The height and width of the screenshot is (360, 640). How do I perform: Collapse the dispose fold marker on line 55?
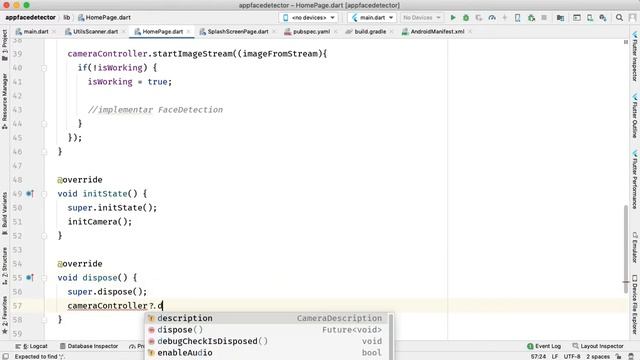44,278
